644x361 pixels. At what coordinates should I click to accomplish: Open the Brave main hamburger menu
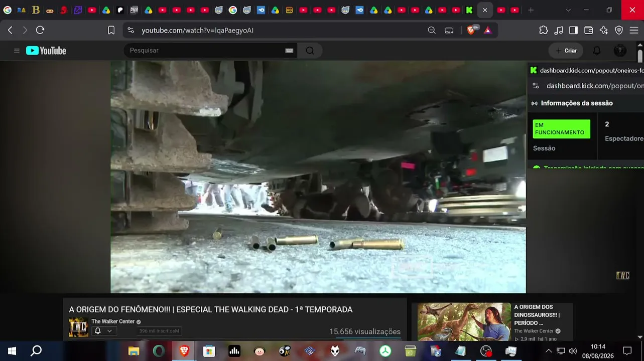click(x=634, y=30)
